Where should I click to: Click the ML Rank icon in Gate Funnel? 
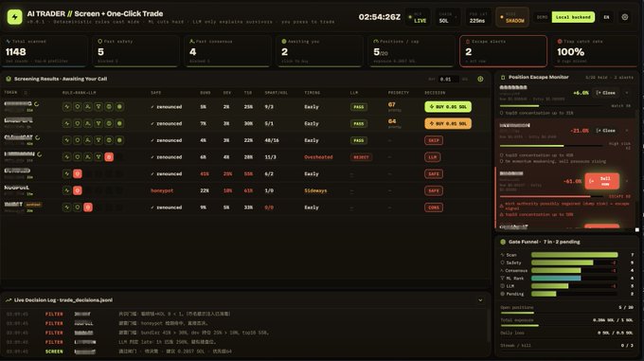(502, 279)
